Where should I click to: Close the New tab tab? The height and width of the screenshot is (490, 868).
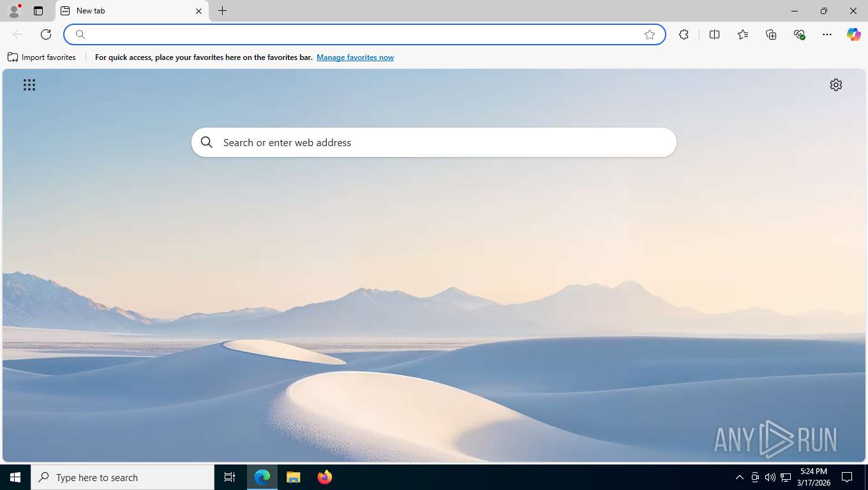[198, 11]
